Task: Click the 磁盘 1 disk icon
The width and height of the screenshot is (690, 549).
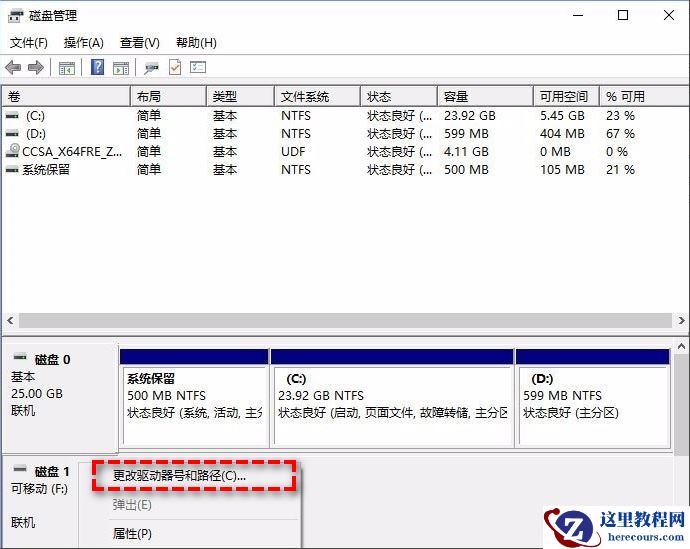Action: (x=20, y=469)
